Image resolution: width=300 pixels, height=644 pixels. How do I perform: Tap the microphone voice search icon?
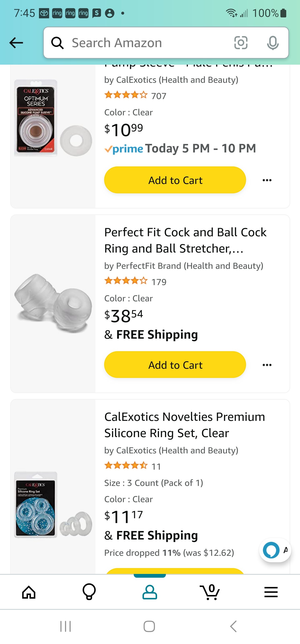(272, 43)
